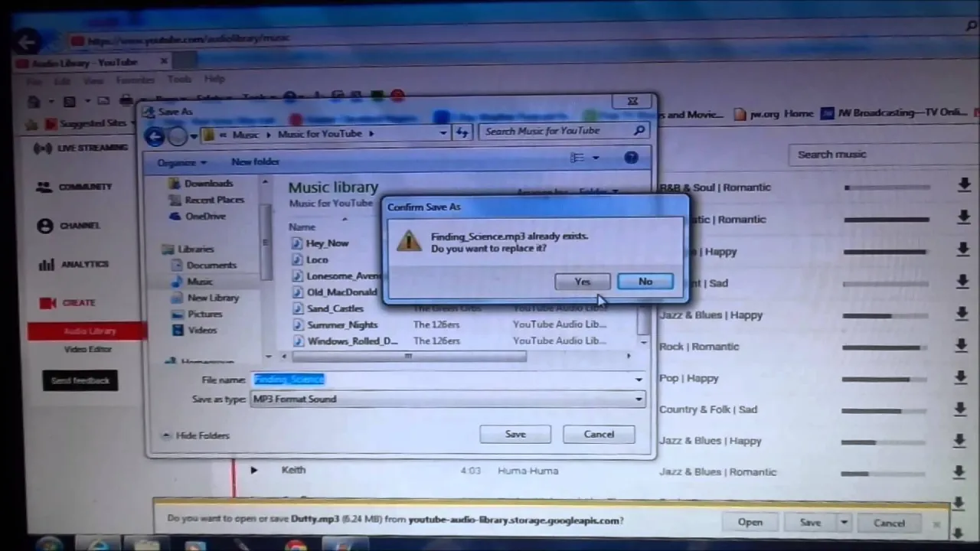Open Suggested Sites bookmark
Image resolution: width=980 pixels, height=551 pixels.
pos(86,123)
